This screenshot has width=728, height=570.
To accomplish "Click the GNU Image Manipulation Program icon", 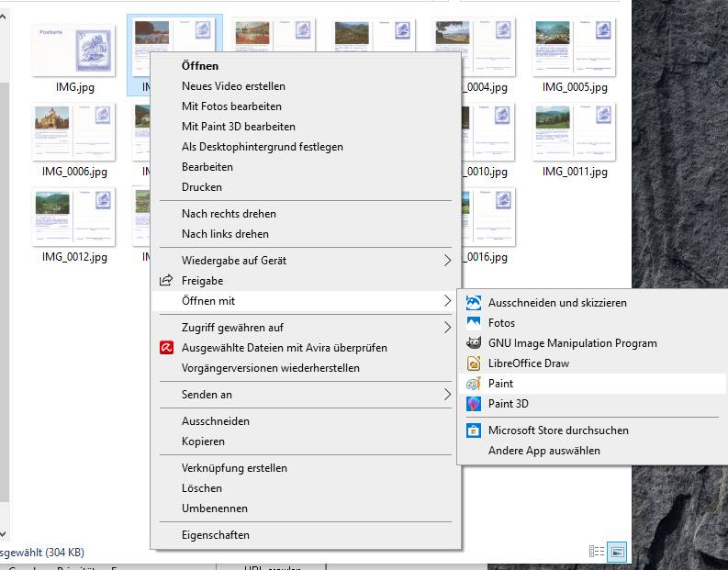I will pyautogui.click(x=474, y=343).
